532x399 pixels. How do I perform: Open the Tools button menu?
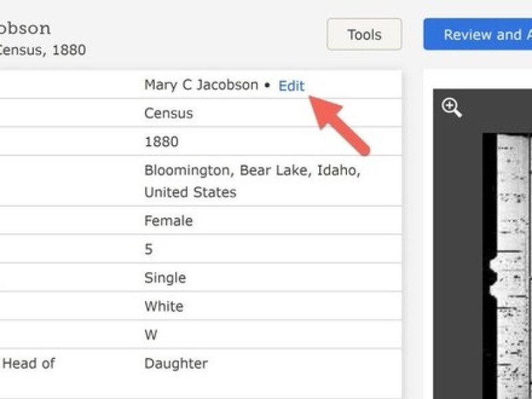point(364,35)
